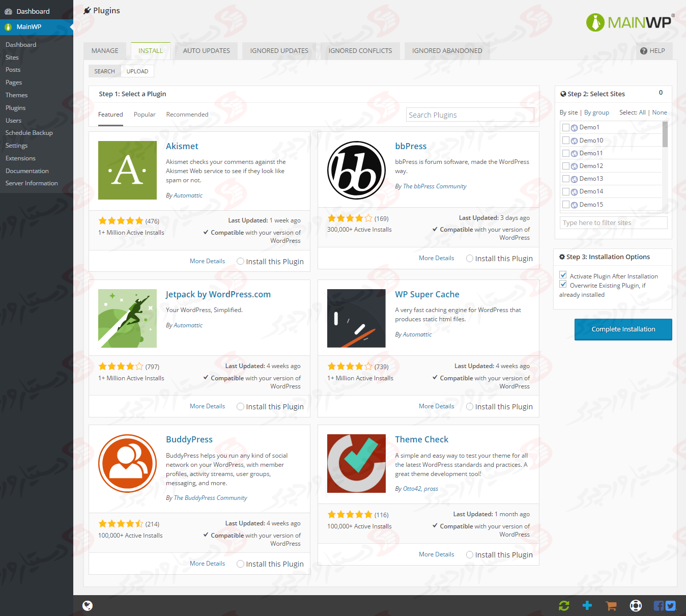
Task: Switch site selection to By group
Action: pos(596,113)
